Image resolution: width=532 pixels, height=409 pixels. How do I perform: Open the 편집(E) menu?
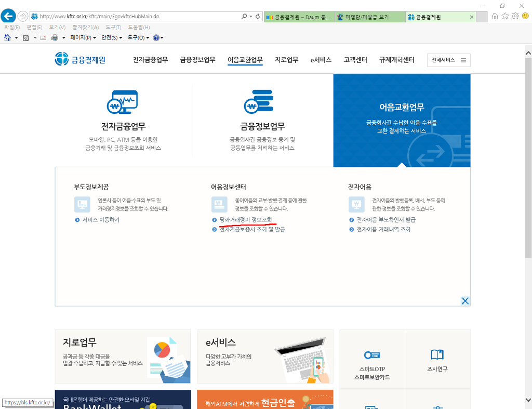pyautogui.click(x=34, y=27)
